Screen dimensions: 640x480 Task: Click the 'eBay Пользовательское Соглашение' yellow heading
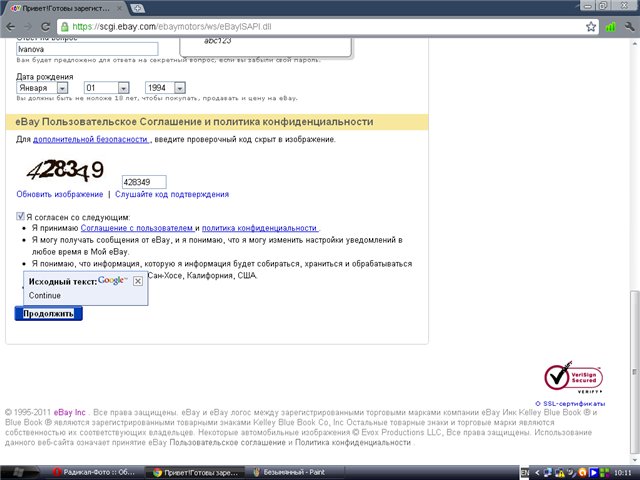(x=194, y=122)
